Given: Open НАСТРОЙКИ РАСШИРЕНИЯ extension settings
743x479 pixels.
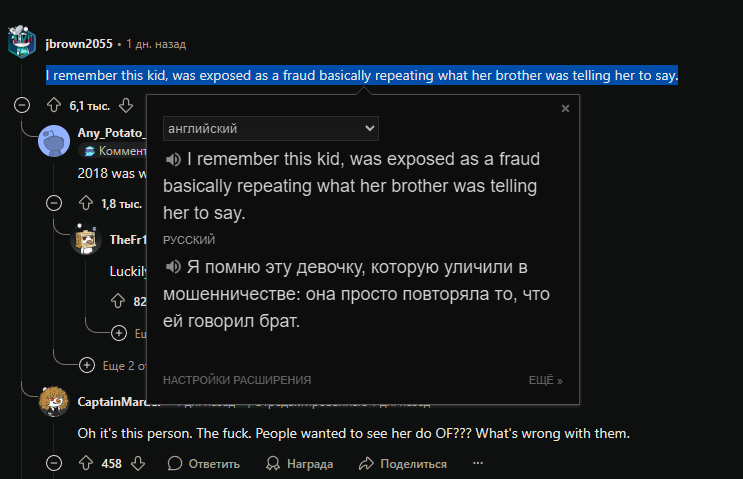Looking at the screenshot, I should tap(237, 381).
